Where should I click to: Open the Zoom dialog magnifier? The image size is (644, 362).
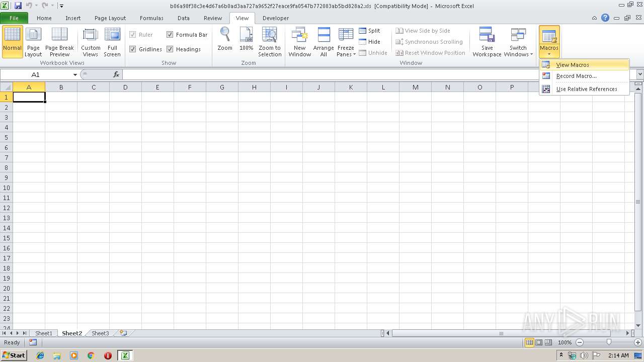point(225,39)
